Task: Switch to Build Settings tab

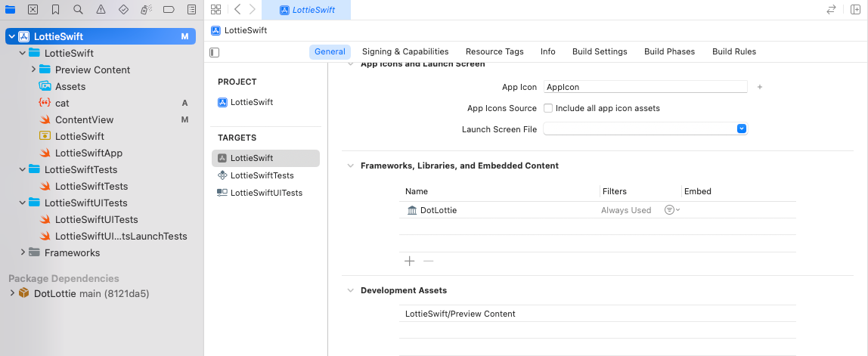Action: pyautogui.click(x=600, y=51)
